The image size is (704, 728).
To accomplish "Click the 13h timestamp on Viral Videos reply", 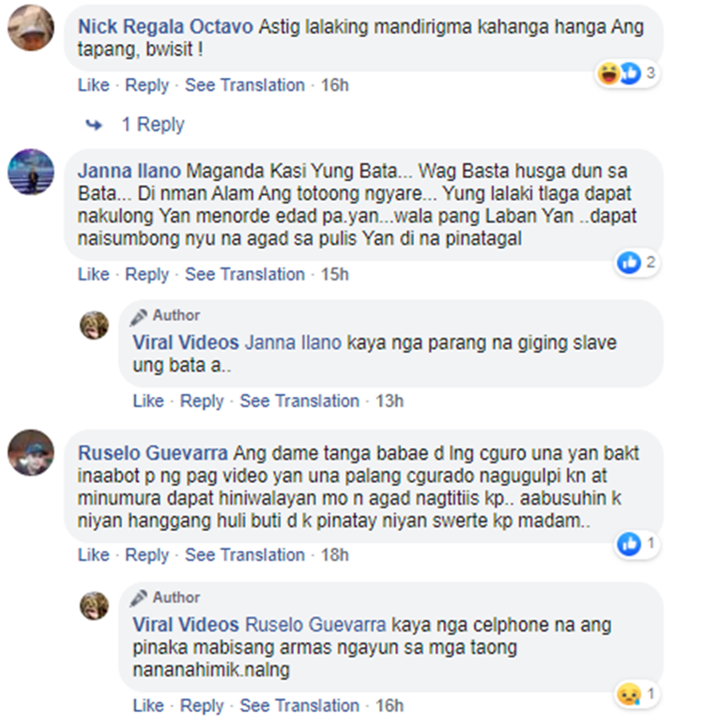I will click(x=390, y=401).
